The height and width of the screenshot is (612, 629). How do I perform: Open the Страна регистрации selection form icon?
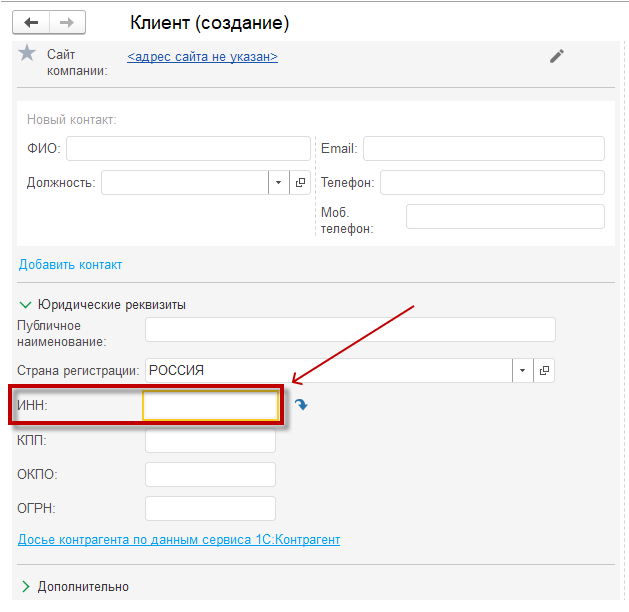coord(544,370)
